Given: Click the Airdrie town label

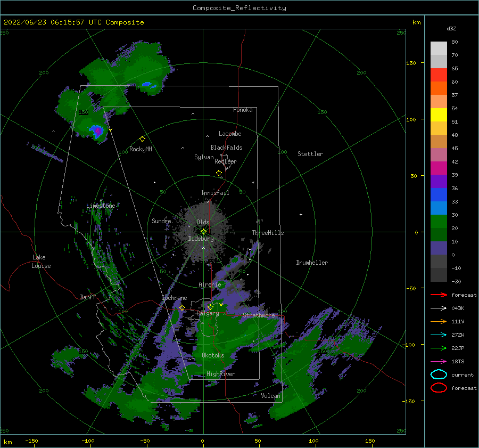Looking at the screenshot, I should coord(210,284).
